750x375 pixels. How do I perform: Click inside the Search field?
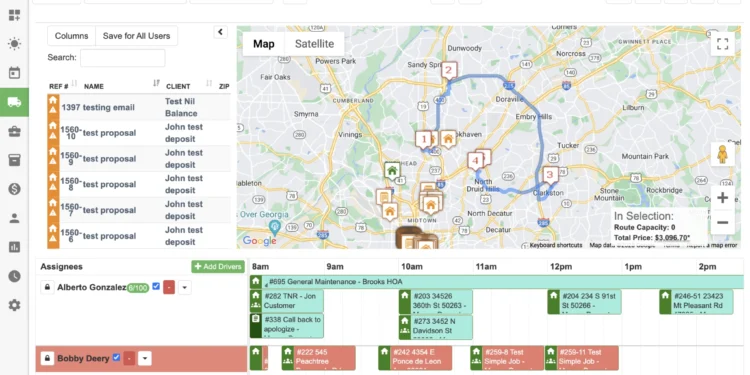tap(122, 57)
